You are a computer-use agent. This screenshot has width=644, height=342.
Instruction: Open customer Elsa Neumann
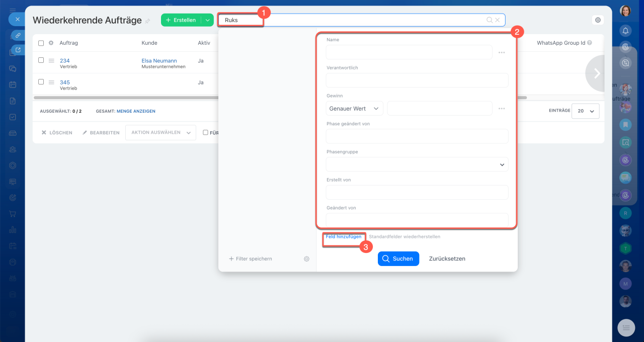coord(159,61)
